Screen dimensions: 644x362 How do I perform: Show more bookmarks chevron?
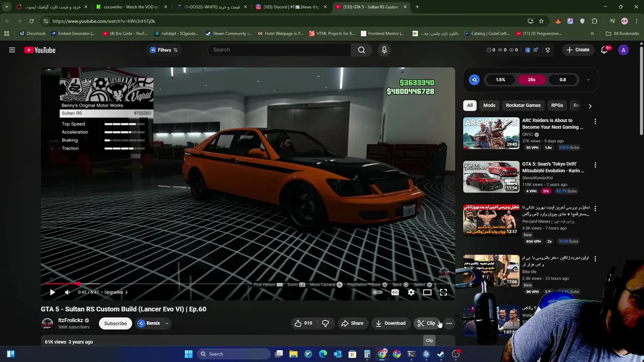click(x=592, y=34)
